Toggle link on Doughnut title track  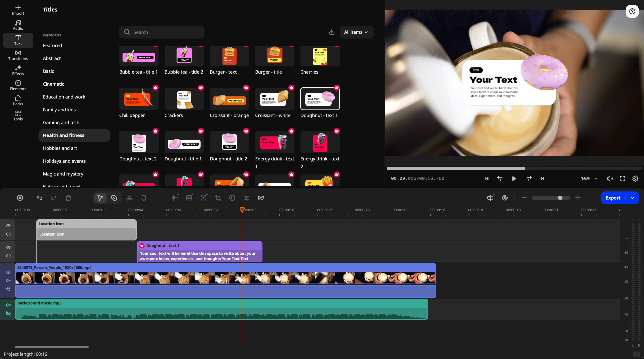8,256
